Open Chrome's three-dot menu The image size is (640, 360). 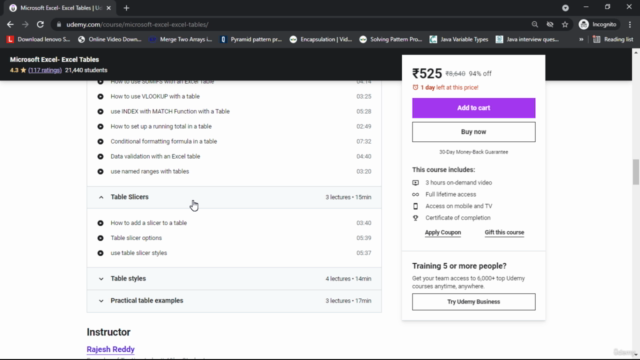(630, 24)
